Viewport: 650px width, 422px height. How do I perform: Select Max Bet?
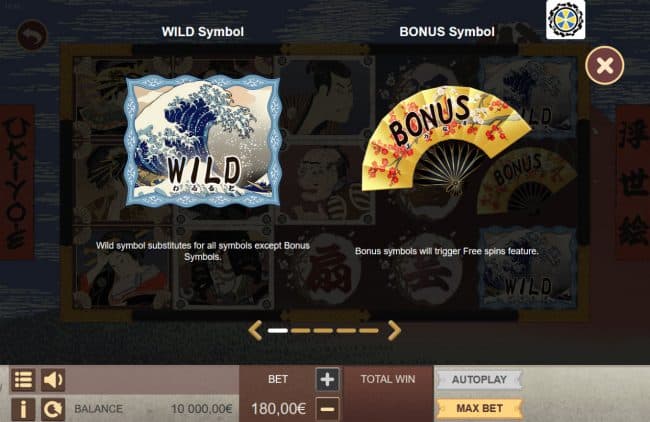click(479, 409)
